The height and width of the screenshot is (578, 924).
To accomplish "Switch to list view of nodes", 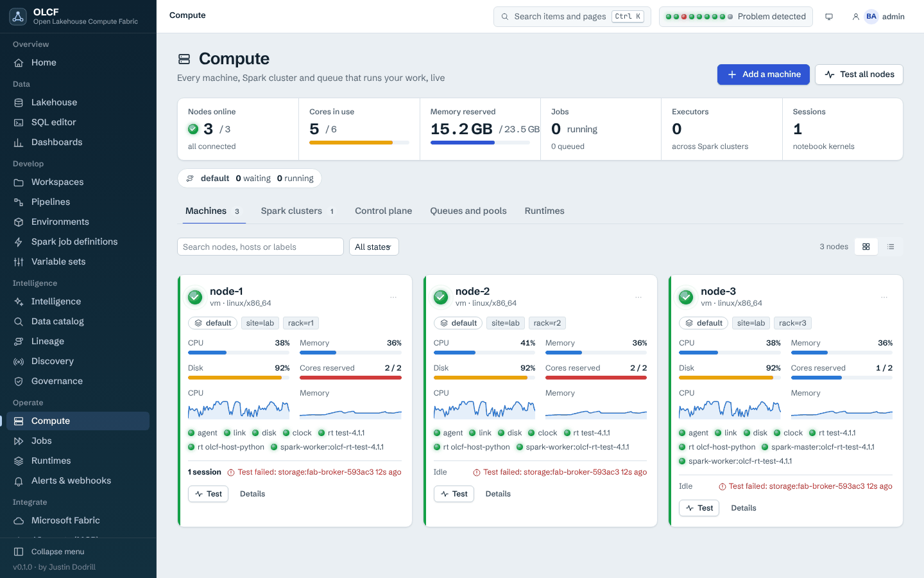I will (891, 247).
